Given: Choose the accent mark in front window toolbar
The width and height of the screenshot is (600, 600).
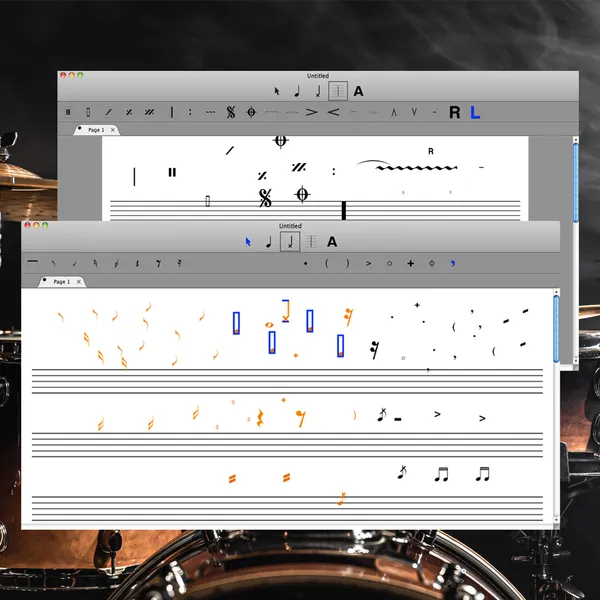Looking at the screenshot, I should 368,263.
